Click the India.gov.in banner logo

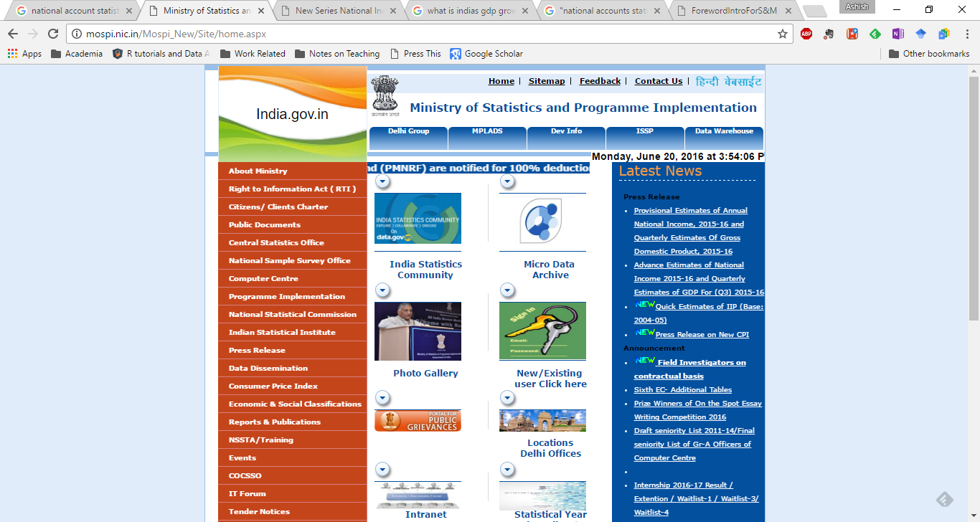[293, 114]
